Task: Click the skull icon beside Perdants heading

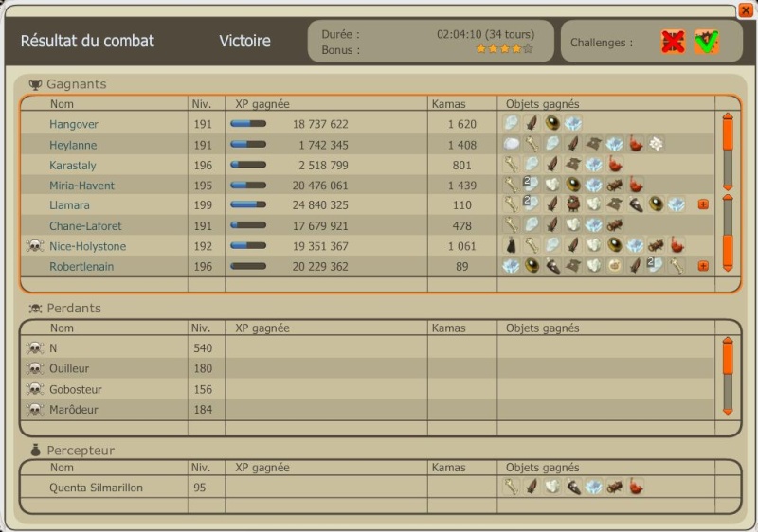Action: [x=35, y=309]
